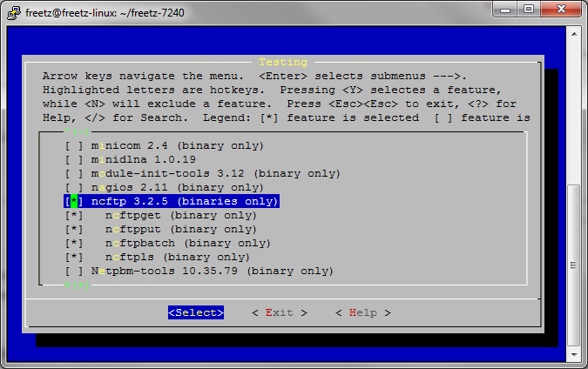Close the freetz terminal window

pyautogui.click(x=563, y=9)
